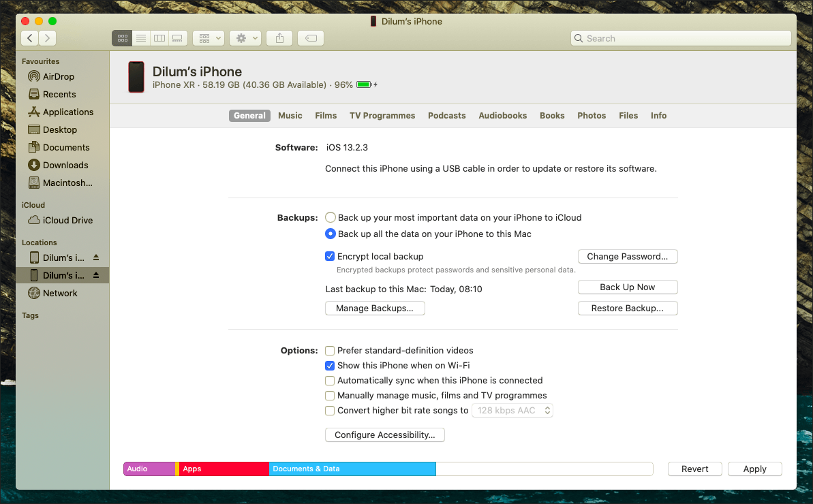Switch to the Music tab
The width and height of the screenshot is (813, 504).
coord(290,116)
